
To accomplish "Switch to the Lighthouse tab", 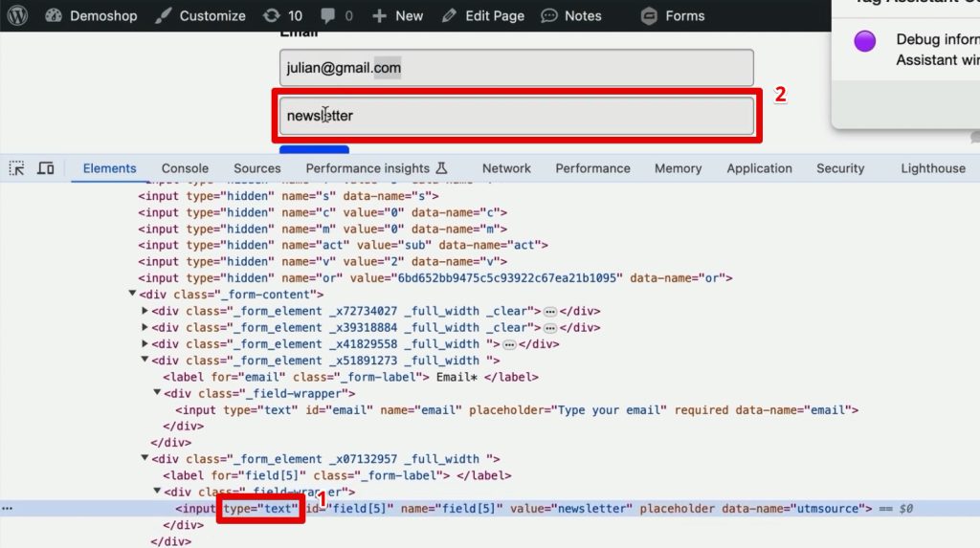I will click(x=933, y=168).
